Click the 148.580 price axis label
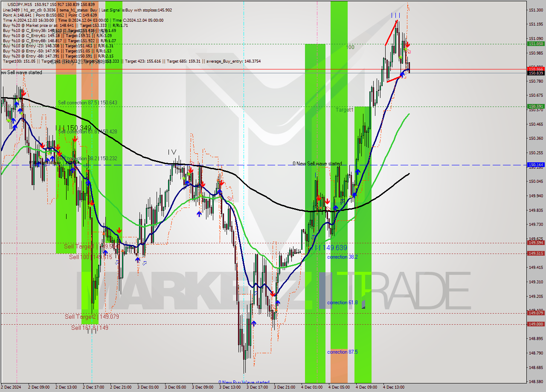 [536, 381]
